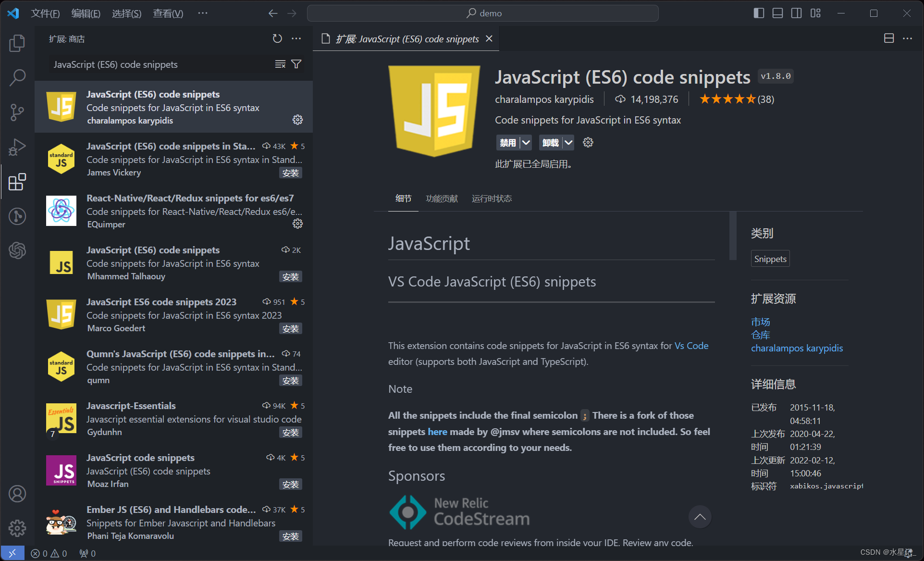Screen dimensions: 924x561
Task: Open the ChatGPT sidebar icon
Action: point(17,250)
